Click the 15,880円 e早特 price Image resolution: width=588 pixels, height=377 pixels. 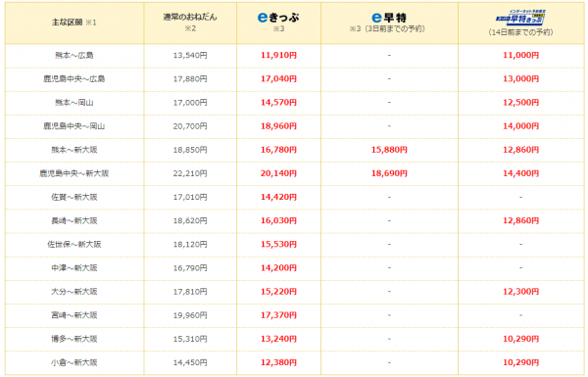coord(389,150)
